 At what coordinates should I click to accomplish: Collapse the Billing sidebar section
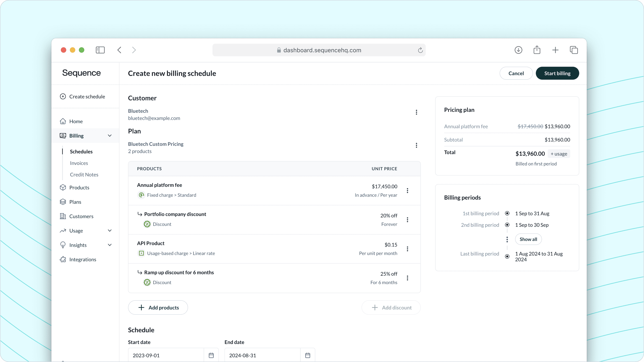(x=110, y=136)
